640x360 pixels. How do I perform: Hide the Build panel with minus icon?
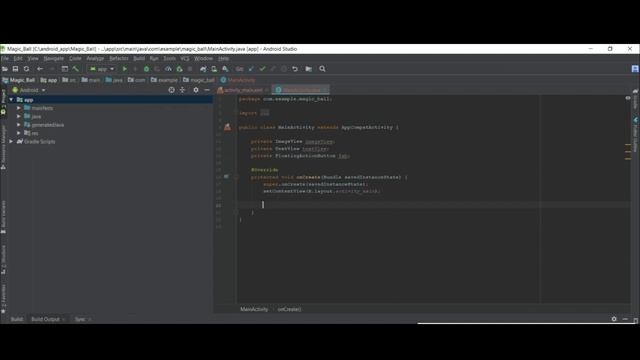(625, 319)
